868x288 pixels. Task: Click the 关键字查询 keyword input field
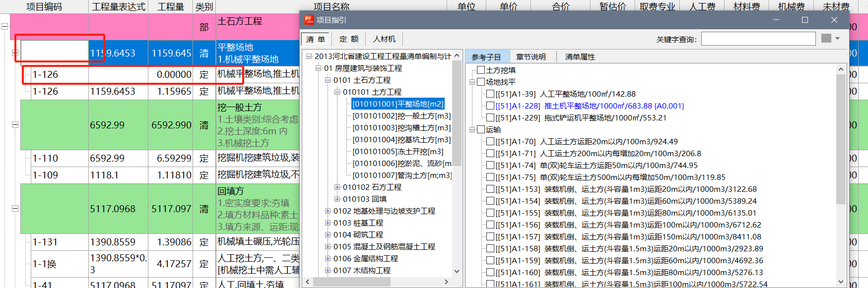tap(758, 39)
